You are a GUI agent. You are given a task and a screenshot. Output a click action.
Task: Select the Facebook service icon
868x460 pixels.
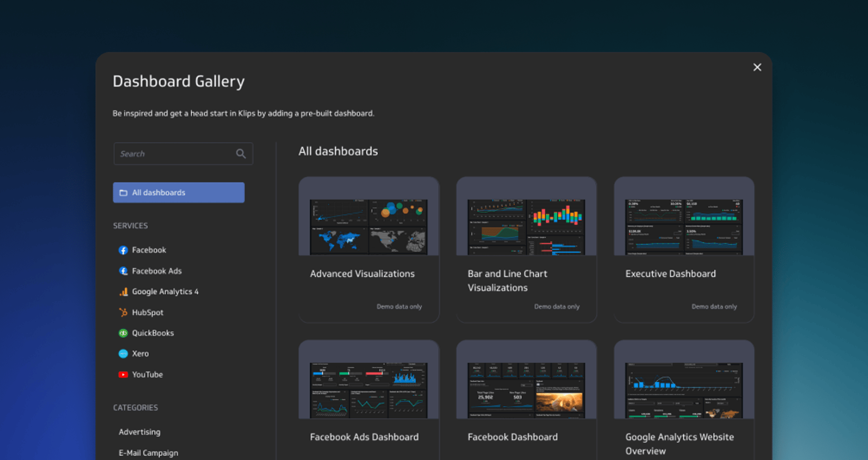pyautogui.click(x=123, y=250)
